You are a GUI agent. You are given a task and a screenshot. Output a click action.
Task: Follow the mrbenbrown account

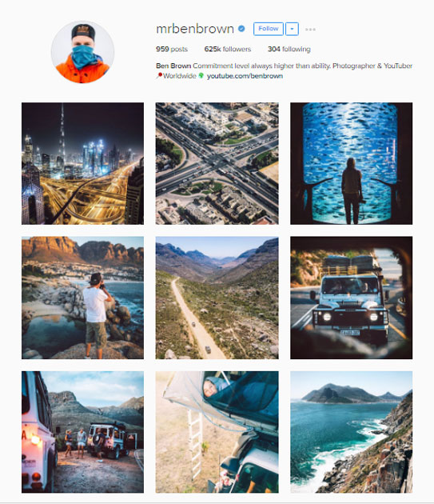click(269, 29)
